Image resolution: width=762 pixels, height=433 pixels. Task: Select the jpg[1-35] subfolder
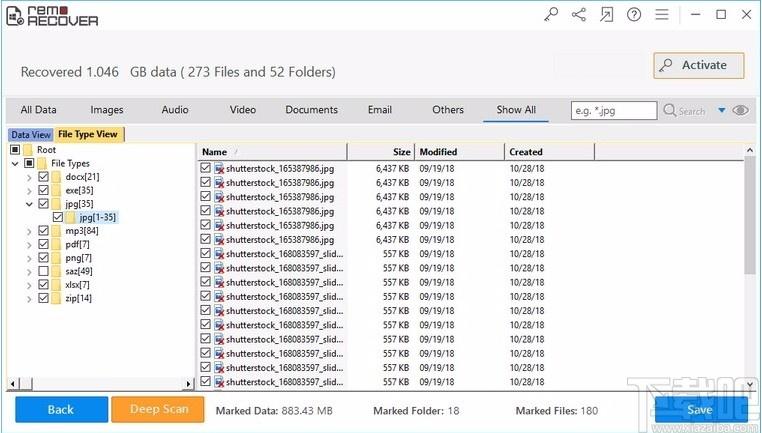[97, 217]
